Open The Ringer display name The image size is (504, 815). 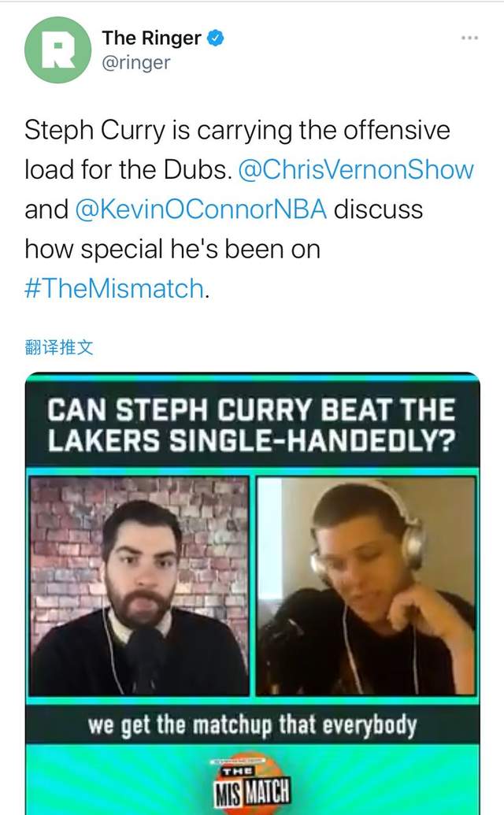click(x=151, y=38)
